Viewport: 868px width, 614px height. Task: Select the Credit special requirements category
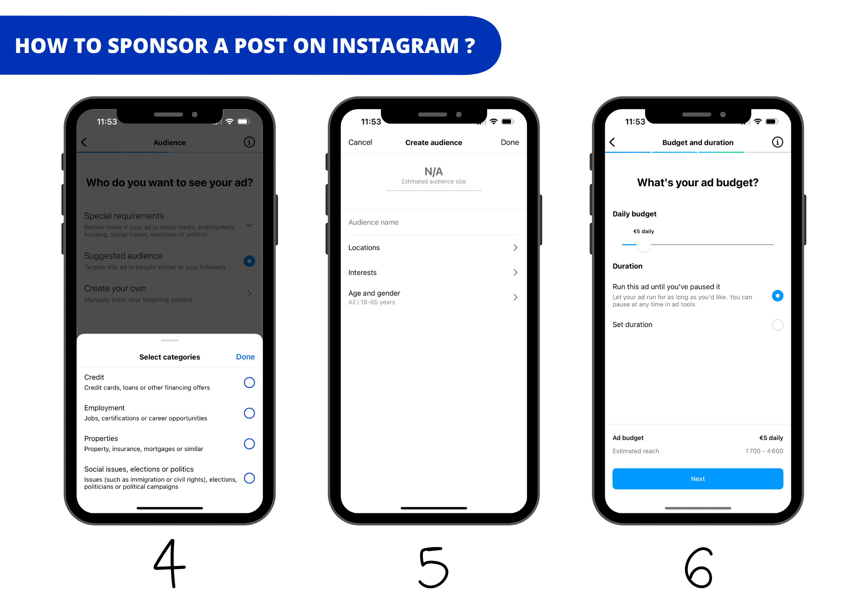tap(249, 382)
